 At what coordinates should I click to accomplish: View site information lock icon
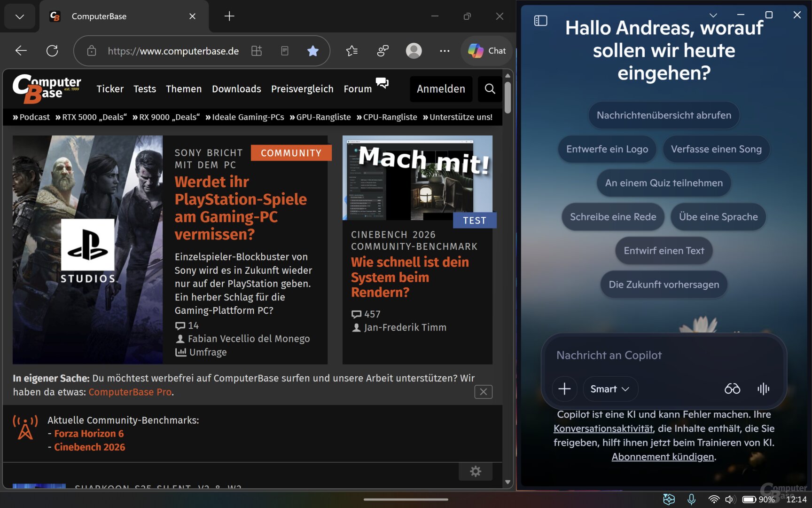pos(92,51)
